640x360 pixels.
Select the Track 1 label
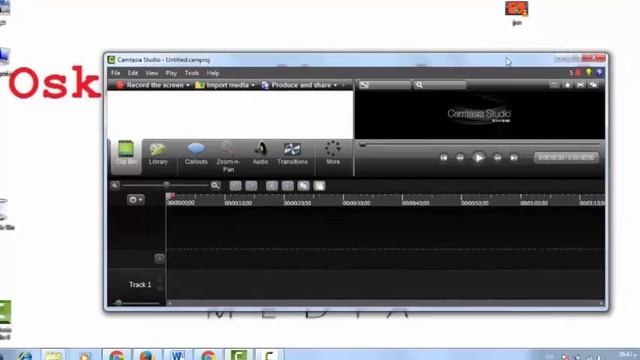[x=140, y=284]
